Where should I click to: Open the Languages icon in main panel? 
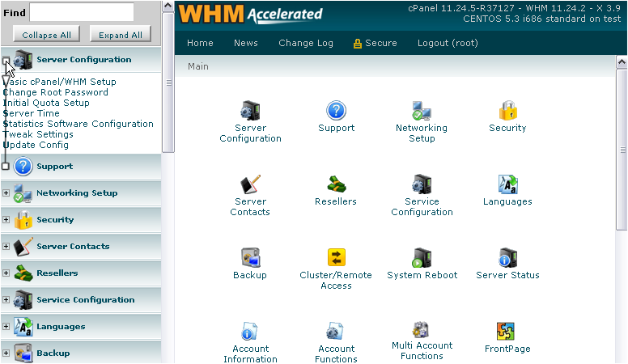[x=507, y=184]
